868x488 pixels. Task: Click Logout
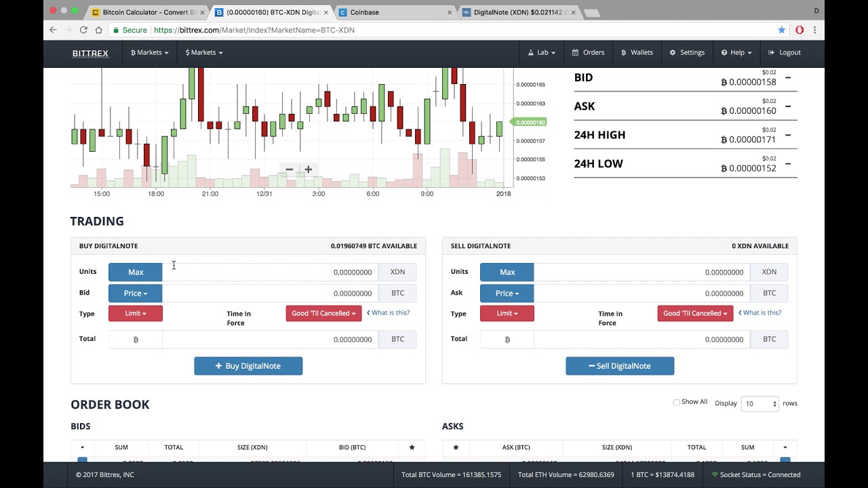coord(785,53)
